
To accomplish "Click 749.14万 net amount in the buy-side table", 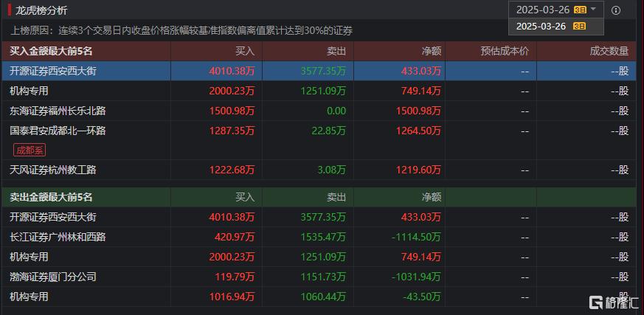I will 421,91.
